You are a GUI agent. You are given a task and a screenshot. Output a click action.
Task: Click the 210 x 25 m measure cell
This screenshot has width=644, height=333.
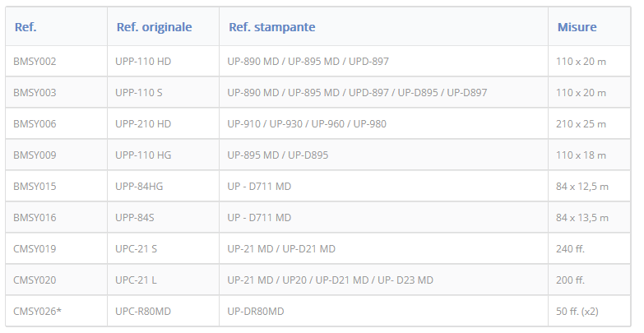tap(590, 123)
